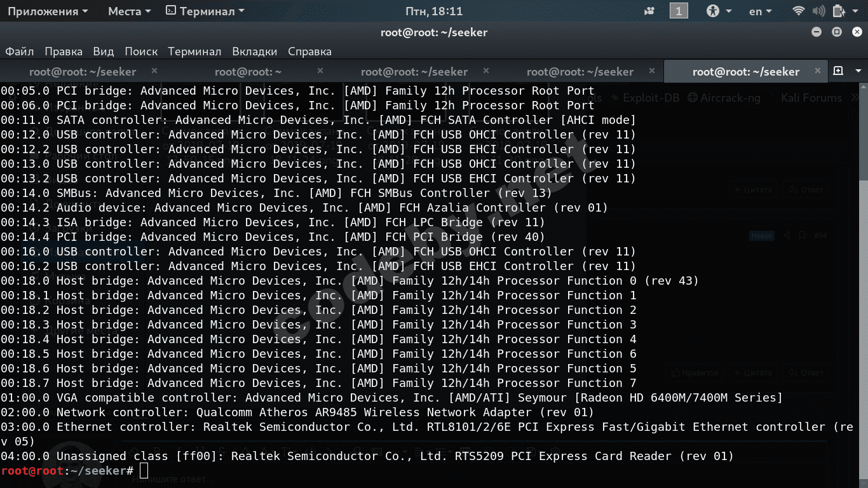
Task: Click the Wi-Fi network icon
Action: pyautogui.click(x=799, y=11)
